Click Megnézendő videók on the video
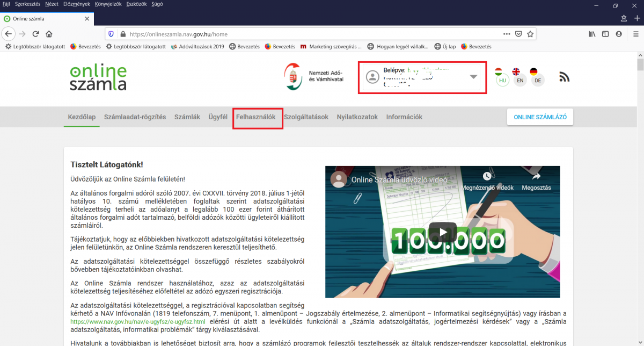Viewport: 644px width, 346px height. click(487, 182)
